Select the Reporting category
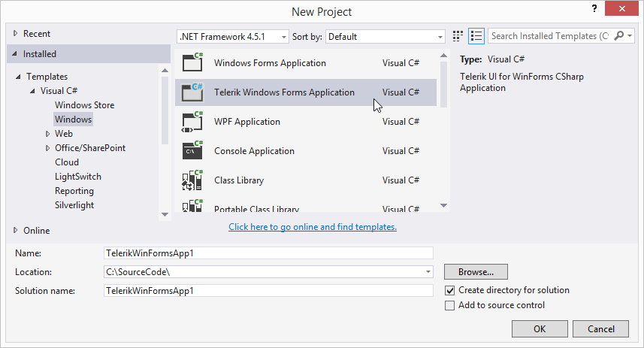The height and width of the screenshot is (348, 644). pyautogui.click(x=74, y=191)
